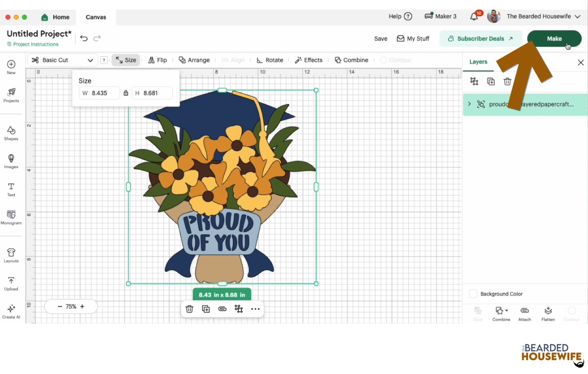The width and height of the screenshot is (588, 374).
Task: Select the graduation bouquet design on canvas
Action: (222, 187)
